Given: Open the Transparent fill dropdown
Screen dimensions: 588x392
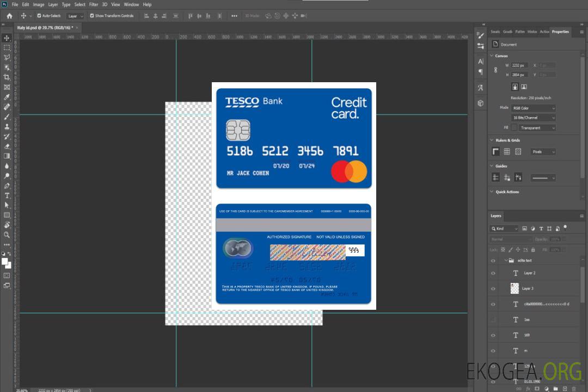Looking at the screenshot, I should pyautogui.click(x=537, y=128).
